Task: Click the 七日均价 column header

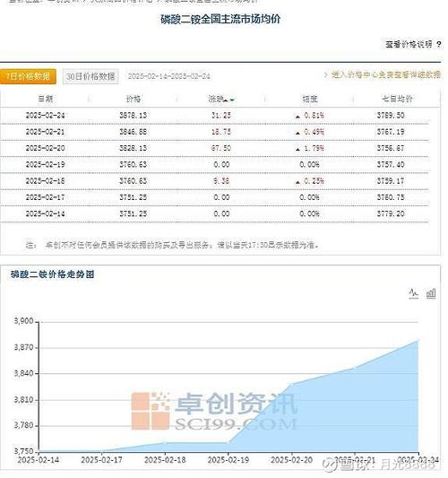Action: 397,99
